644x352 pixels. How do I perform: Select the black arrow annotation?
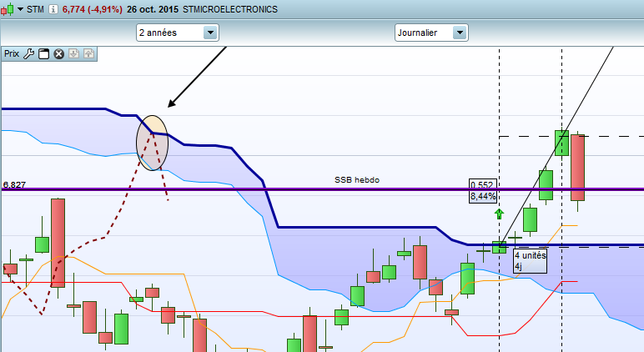click(197, 77)
